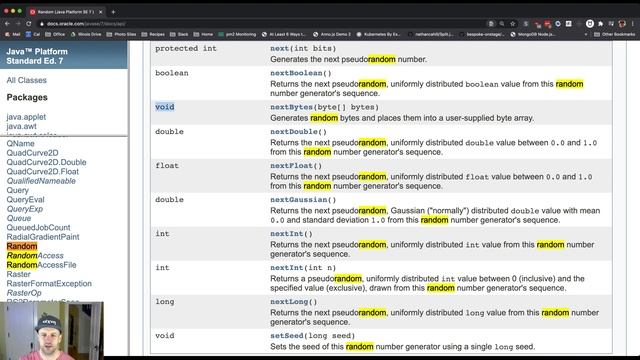Open the Slack bookmarks folder
This screenshot has width=640, height=360.
pyautogui.click(x=179, y=34)
